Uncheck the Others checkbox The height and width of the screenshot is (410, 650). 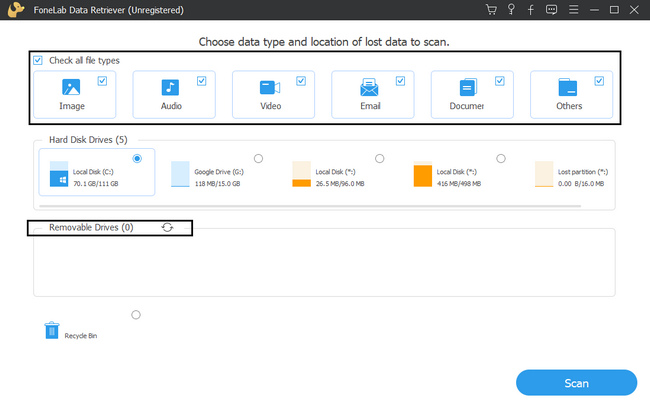[599, 81]
